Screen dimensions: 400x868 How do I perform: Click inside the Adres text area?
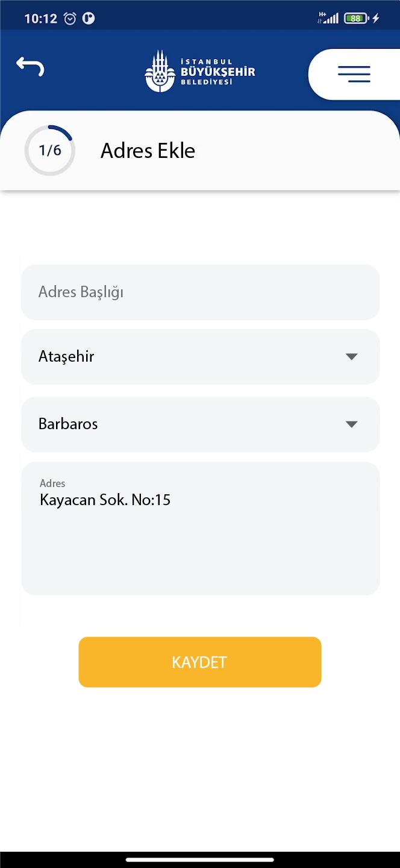pyautogui.click(x=200, y=529)
